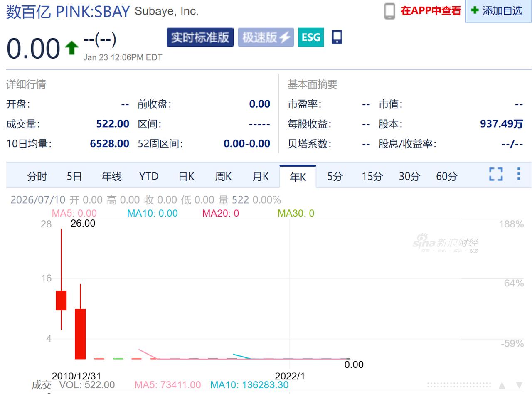Click the 2022/1 date label on the chart axis
This screenshot has width=532, height=394.
(x=290, y=376)
